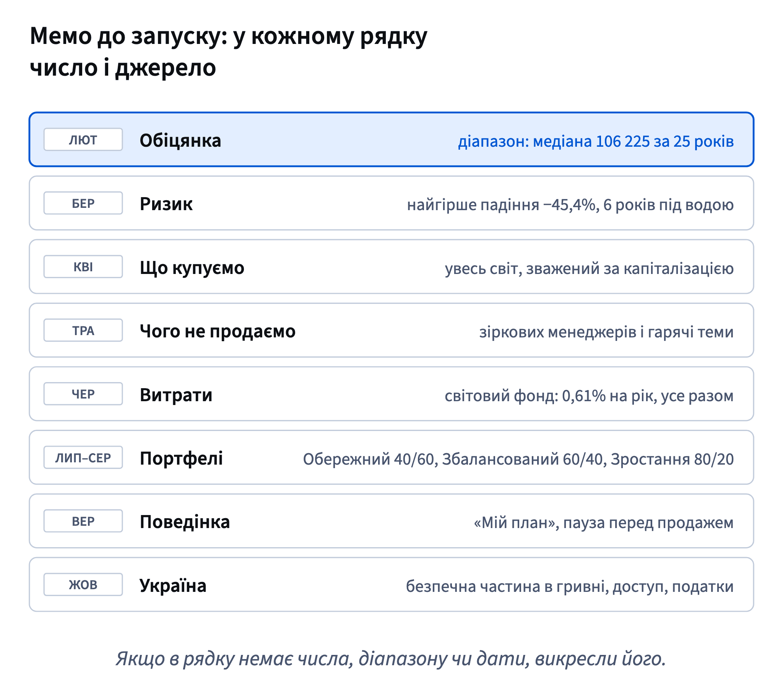Click the Портфелі row title

click(x=181, y=459)
